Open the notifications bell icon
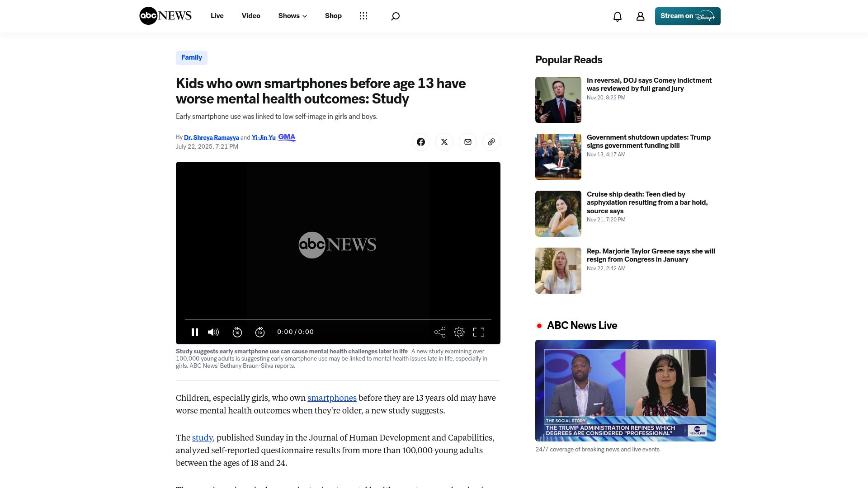 pos(618,16)
